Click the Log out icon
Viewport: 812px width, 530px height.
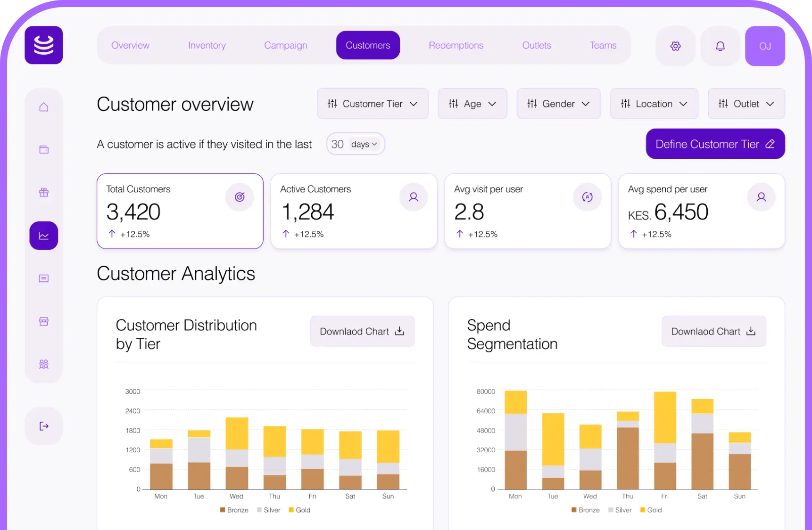[43, 426]
